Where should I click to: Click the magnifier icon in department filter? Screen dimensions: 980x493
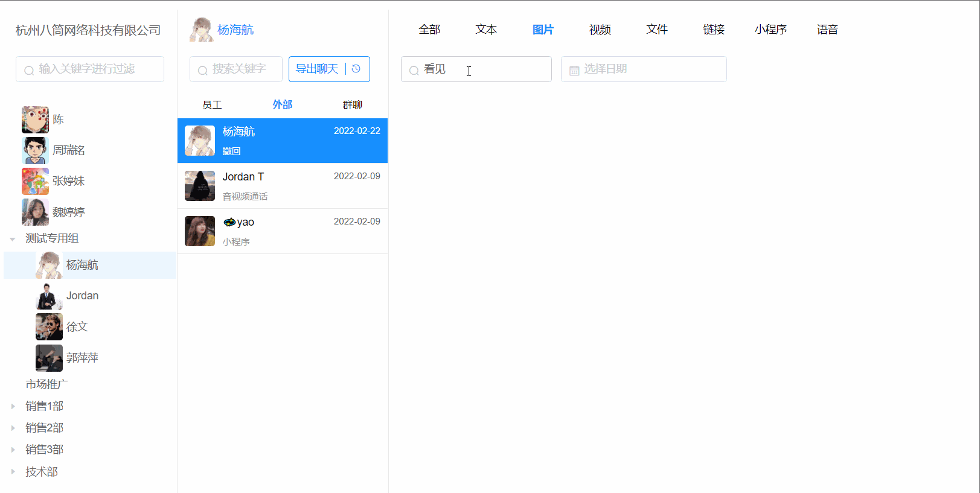coord(28,70)
